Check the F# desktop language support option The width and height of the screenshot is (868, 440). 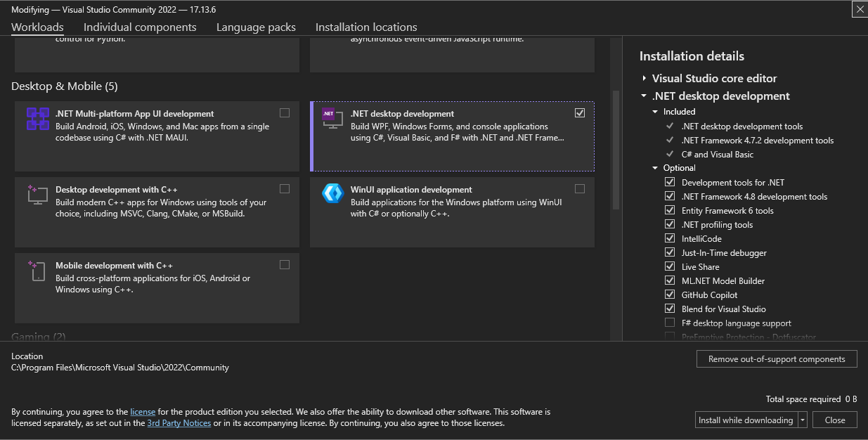[x=670, y=323]
